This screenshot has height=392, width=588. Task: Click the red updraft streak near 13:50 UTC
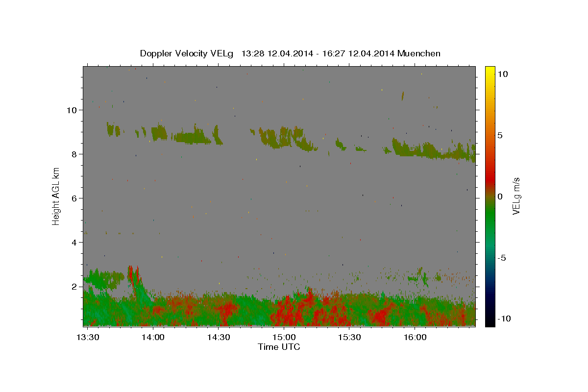click(130, 273)
